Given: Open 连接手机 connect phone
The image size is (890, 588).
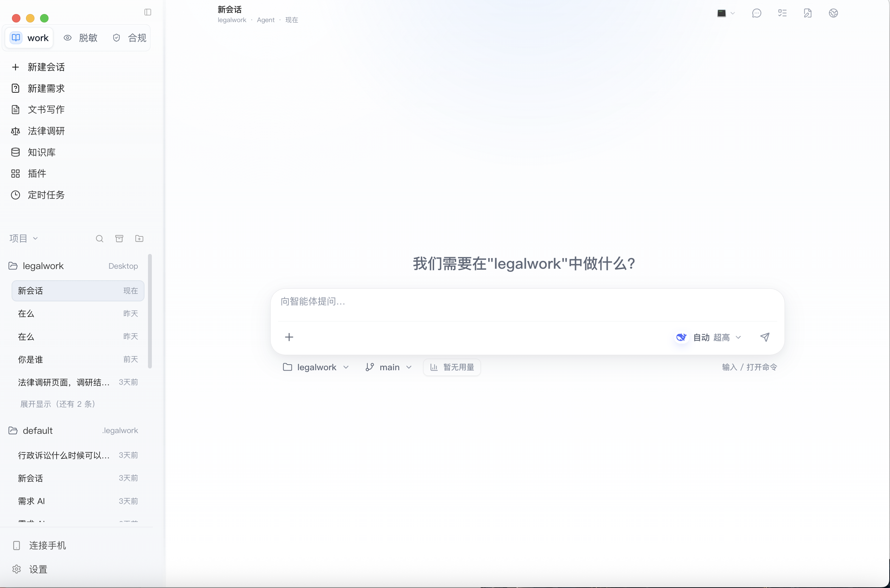Looking at the screenshot, I should [47, 545].
